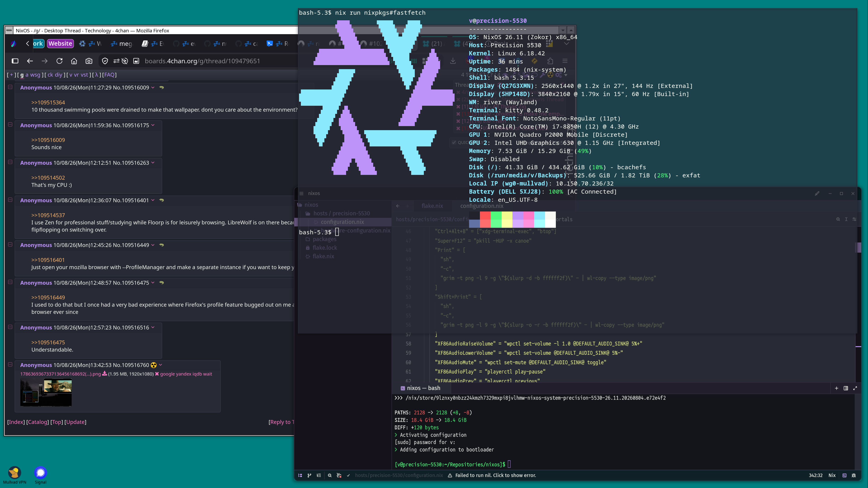
Task: Open project search from the status bar
Action: point(330,475)
